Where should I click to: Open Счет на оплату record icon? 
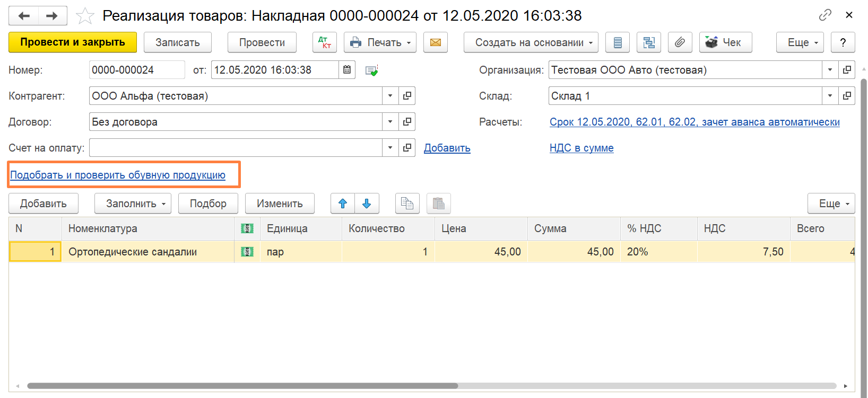407,148
